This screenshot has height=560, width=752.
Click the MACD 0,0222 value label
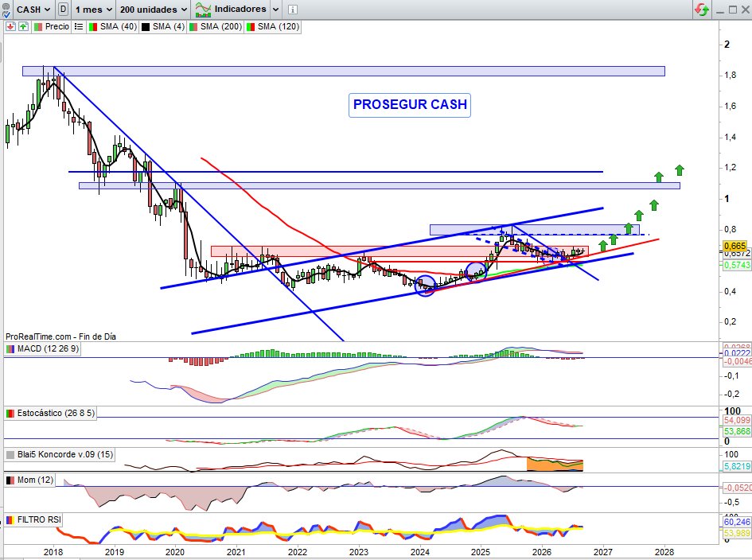click(737, 353)
